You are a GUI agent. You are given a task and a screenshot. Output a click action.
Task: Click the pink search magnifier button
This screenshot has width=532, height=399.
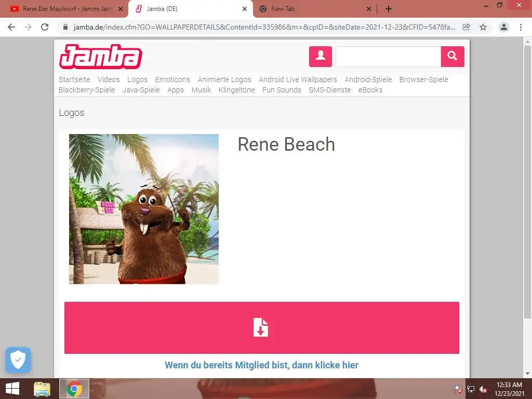453,56
